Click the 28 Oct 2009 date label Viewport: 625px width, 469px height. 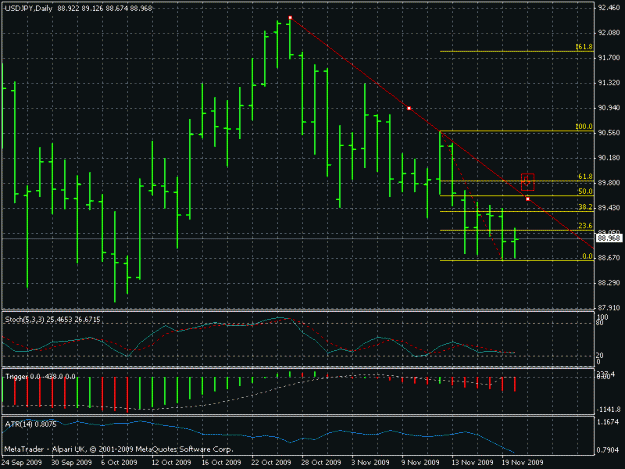pyautogui.click(x=321, y=463)
